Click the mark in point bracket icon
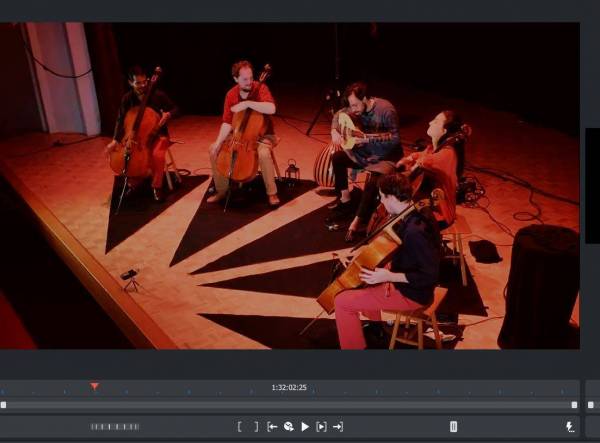Screen dimensions: 600x443 (x=240, y=427)
